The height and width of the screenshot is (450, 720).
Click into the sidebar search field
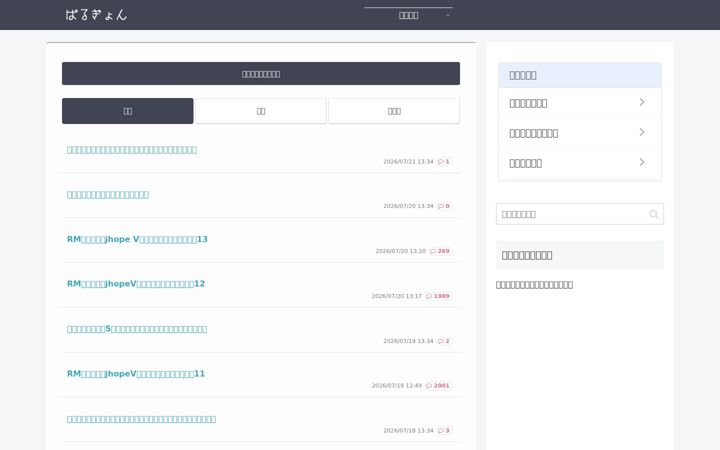pyautogui.click(x=579, y=214)
